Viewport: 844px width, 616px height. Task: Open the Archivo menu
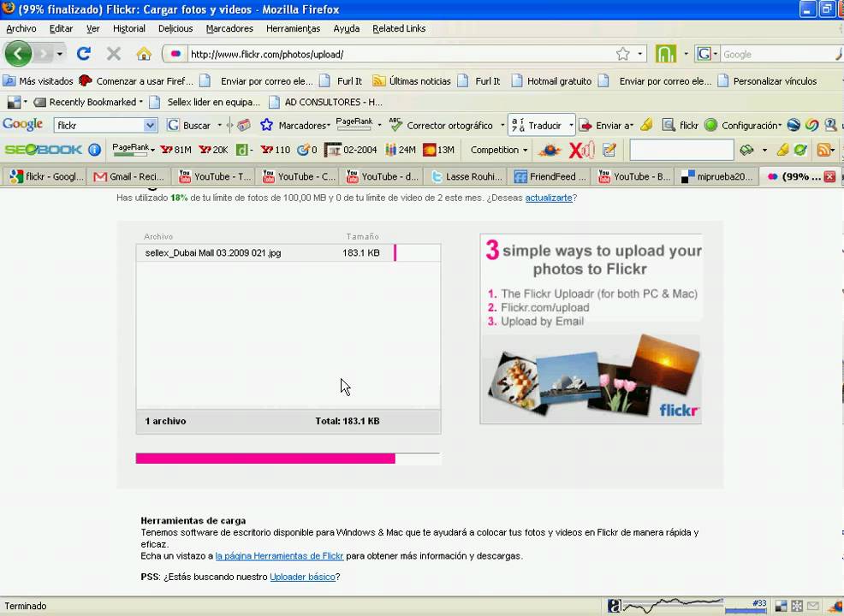tap(21, 28)
